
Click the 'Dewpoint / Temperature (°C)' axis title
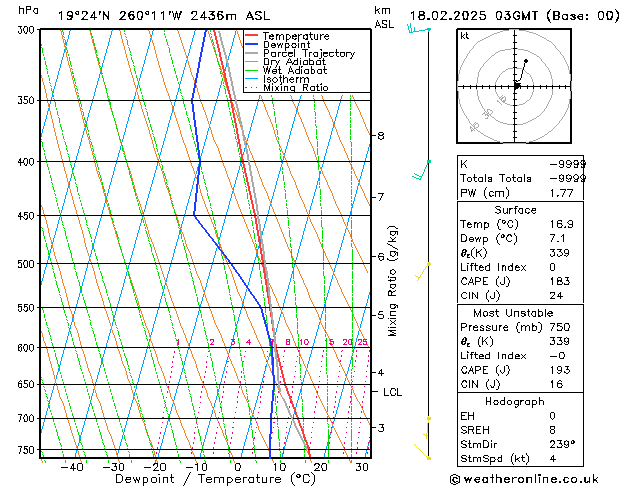tap(215, 479)
